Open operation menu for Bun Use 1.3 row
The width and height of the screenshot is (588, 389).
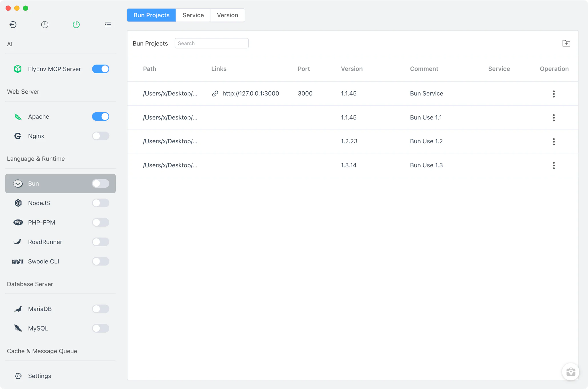click(x=554, y=165)
